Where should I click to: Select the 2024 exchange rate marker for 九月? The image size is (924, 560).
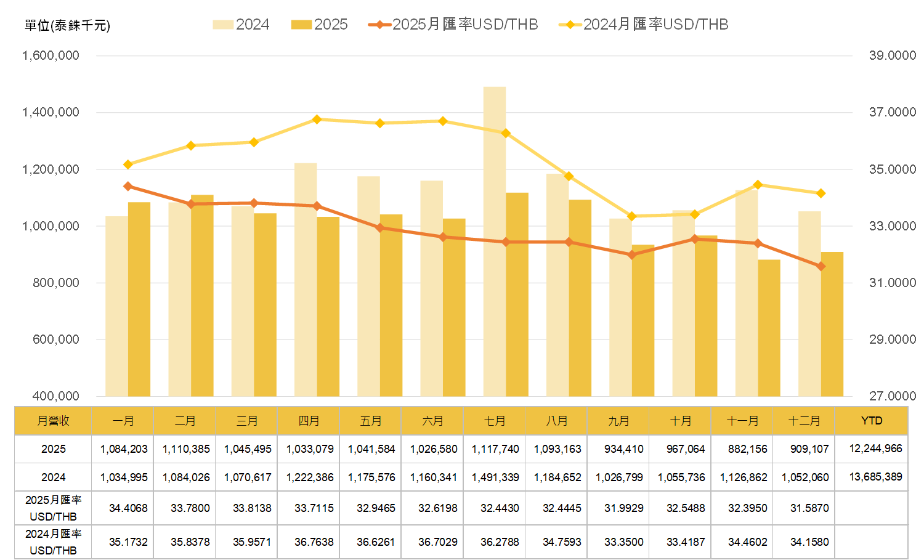pyautogui.click(x=631, y=216)
